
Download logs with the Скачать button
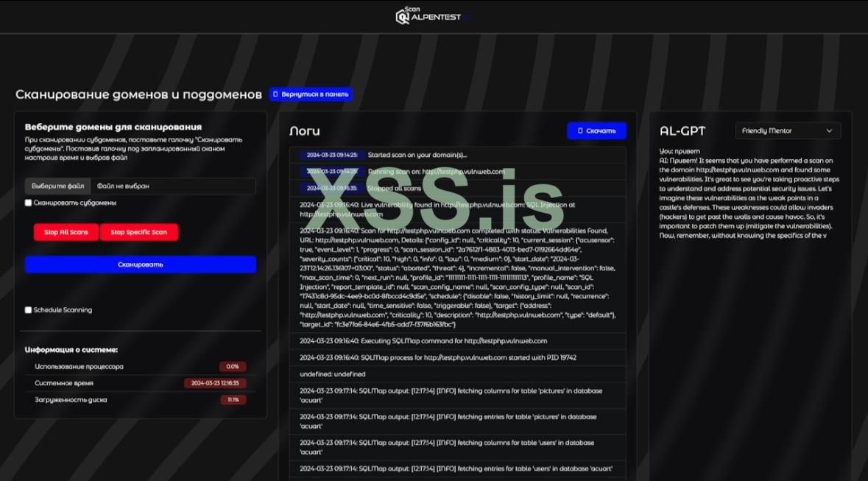[597, 131]
